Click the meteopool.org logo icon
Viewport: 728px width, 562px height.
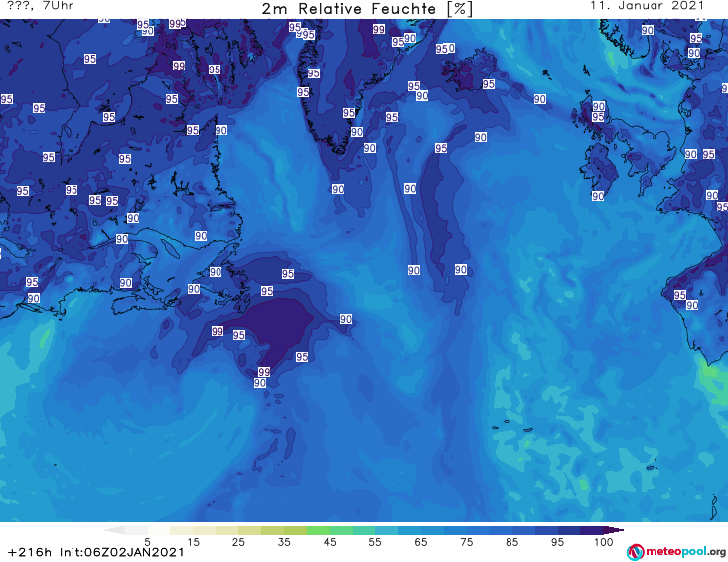click(635, 552)
